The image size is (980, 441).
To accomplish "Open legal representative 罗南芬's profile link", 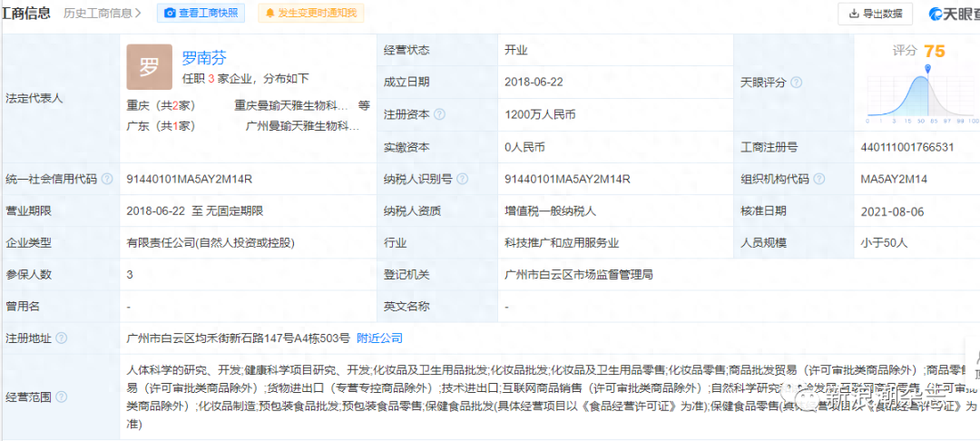I will coord(204,58).
